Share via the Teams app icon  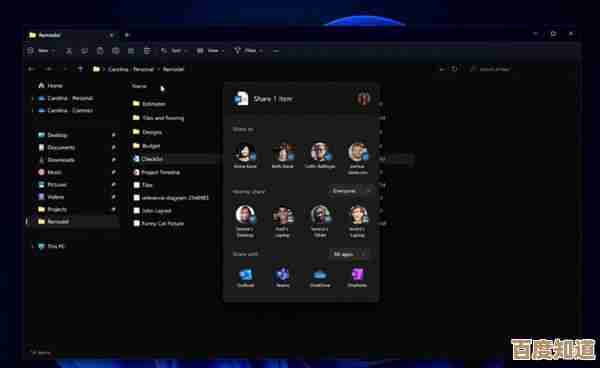pyautogui.click(x=282, y=277)
